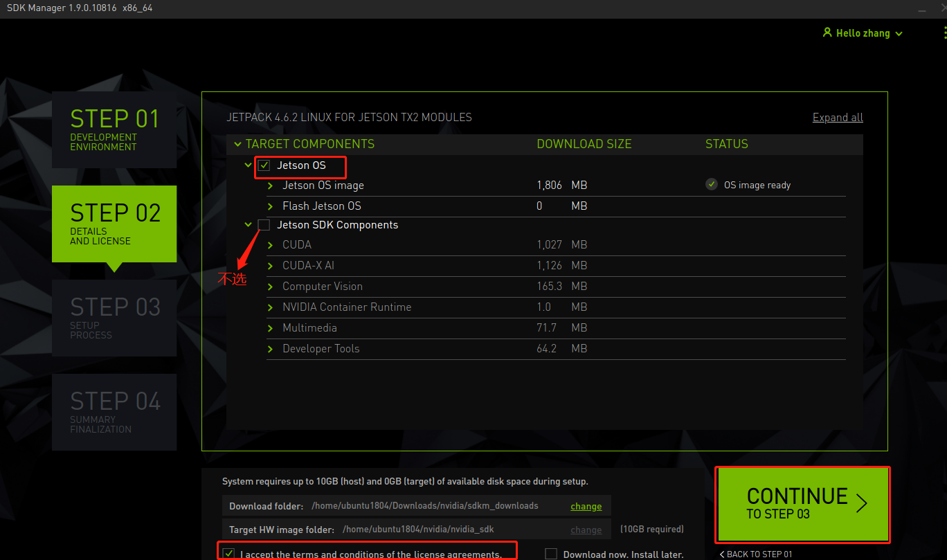
Task: Enable Download now, Install later checkbox
Action: (551, 554)
